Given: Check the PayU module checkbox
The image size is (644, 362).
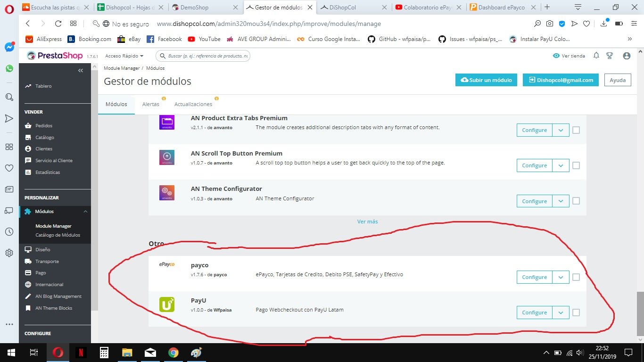Looking at the screenshot, I should coord(576,313).
